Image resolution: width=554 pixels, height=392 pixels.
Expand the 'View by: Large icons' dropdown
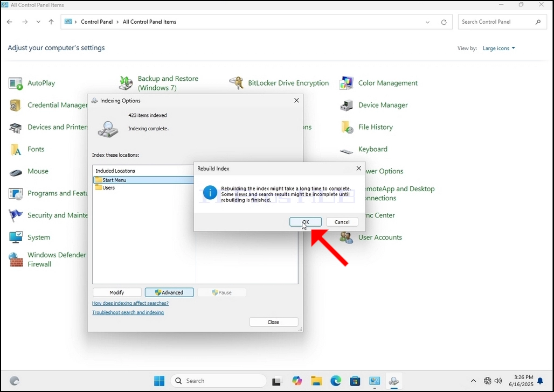(499, 48)
